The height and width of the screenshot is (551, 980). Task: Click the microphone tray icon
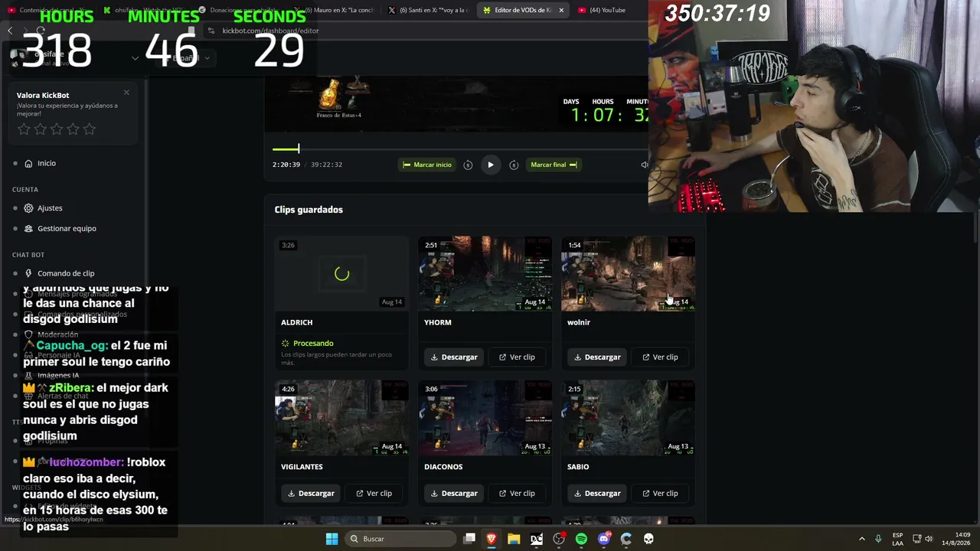[878, 539]
